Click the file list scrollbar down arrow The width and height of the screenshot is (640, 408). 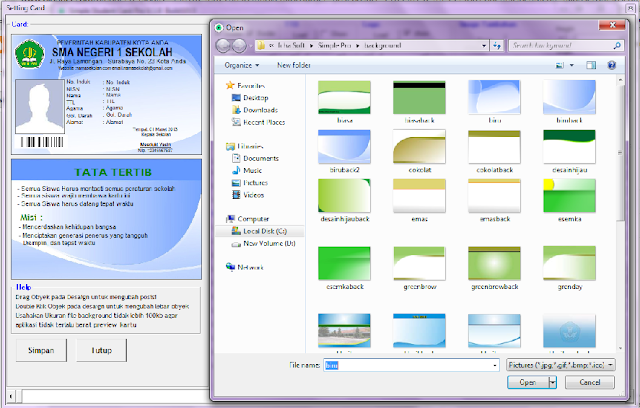click(620, 348)
